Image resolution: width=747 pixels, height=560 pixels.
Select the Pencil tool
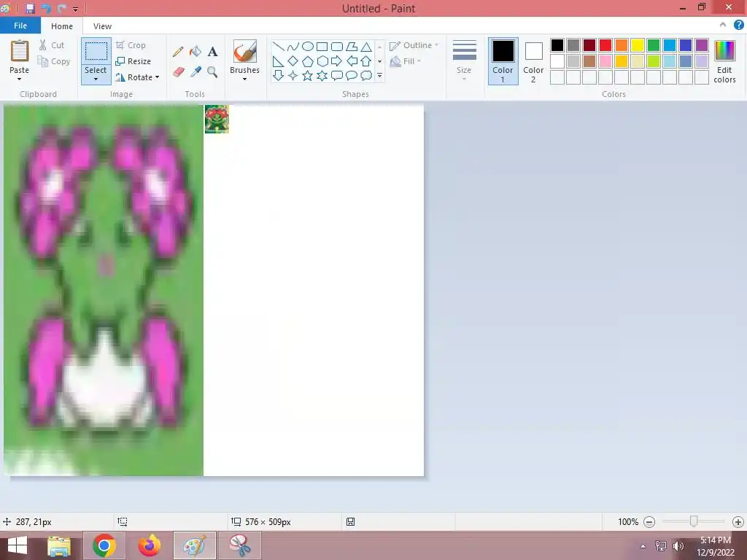point(178,52)
